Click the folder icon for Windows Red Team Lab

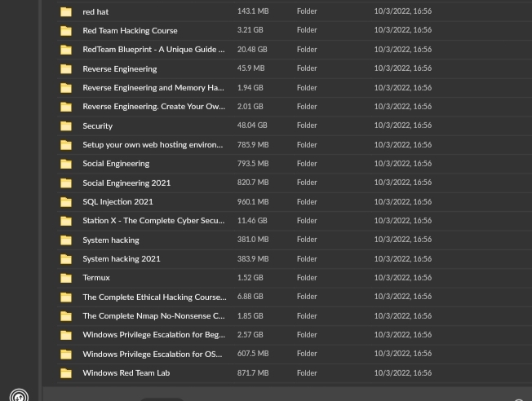[x=66, y=373]
